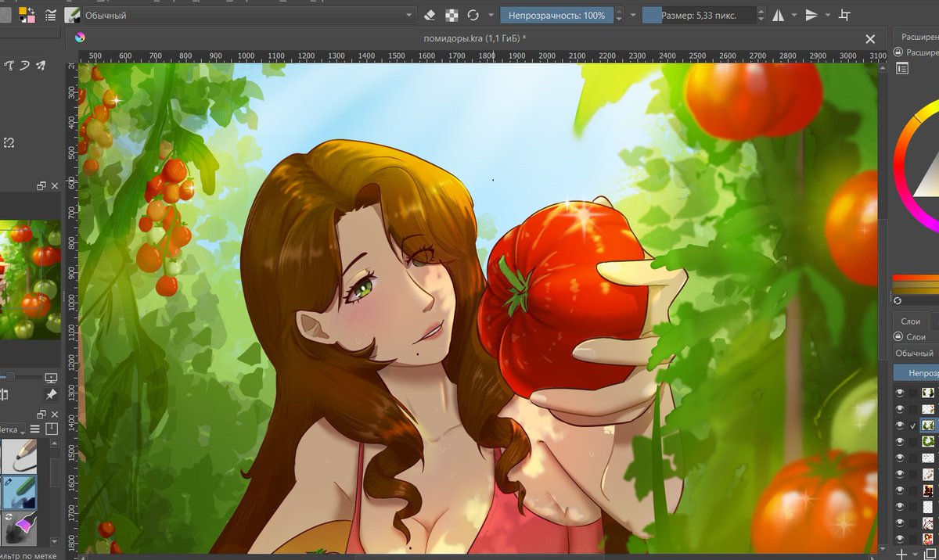Screen dimensions: 939x560
Task: Close the brush presets docker
Action: 54,413
